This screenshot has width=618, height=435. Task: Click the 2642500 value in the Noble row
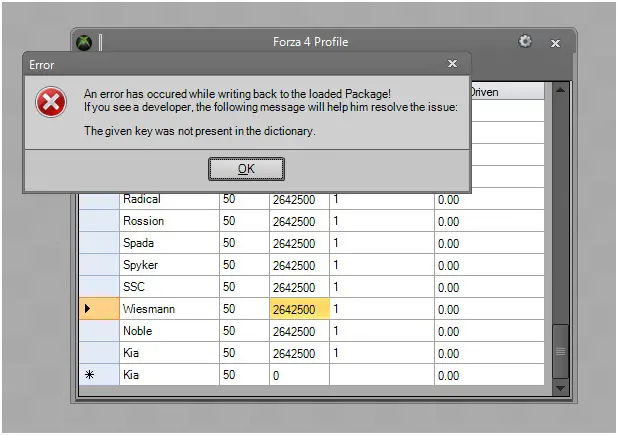[x=294, y=332]
